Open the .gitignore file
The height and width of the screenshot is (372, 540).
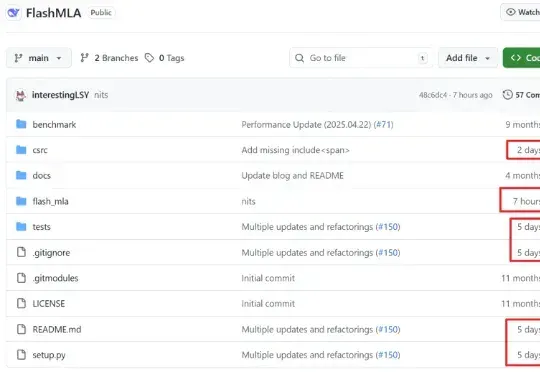pos(51,253)
